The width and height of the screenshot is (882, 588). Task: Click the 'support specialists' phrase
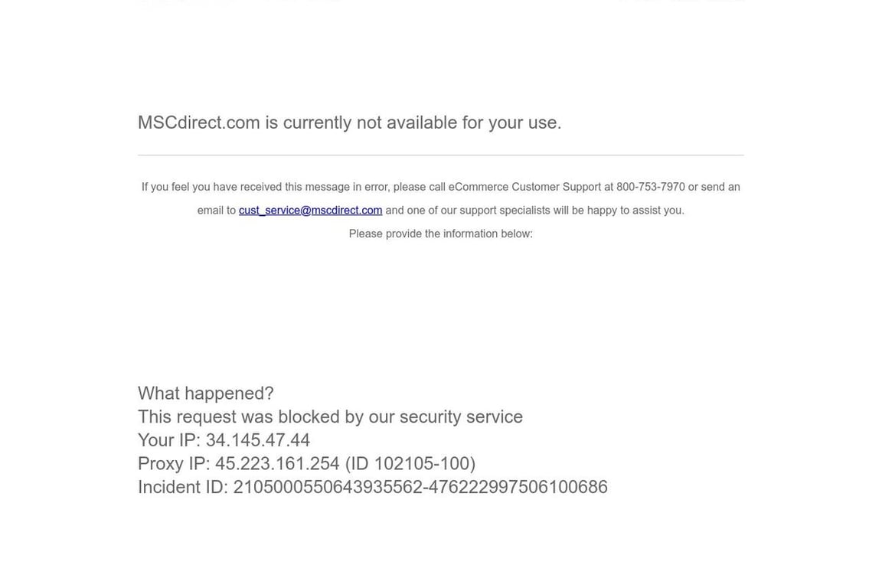[505, 211]
